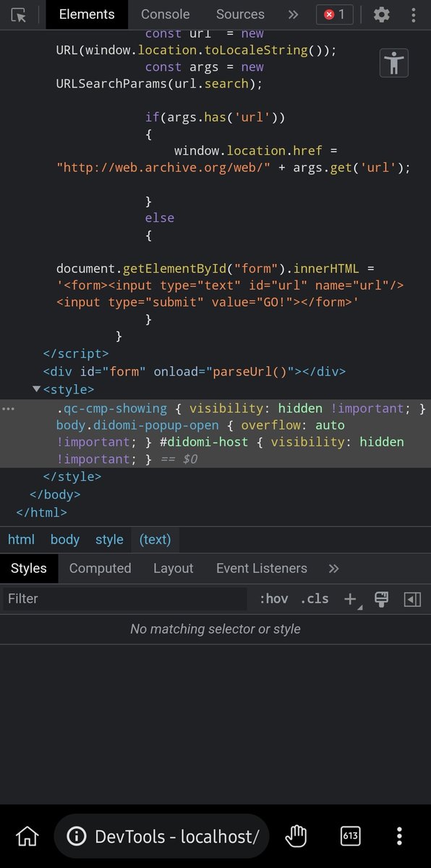Switch to the Styles pane tab

tap(29, 569)
